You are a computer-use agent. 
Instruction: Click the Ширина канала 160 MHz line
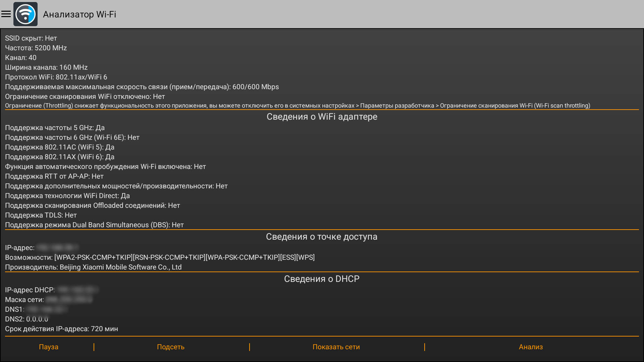pos(46,67)
